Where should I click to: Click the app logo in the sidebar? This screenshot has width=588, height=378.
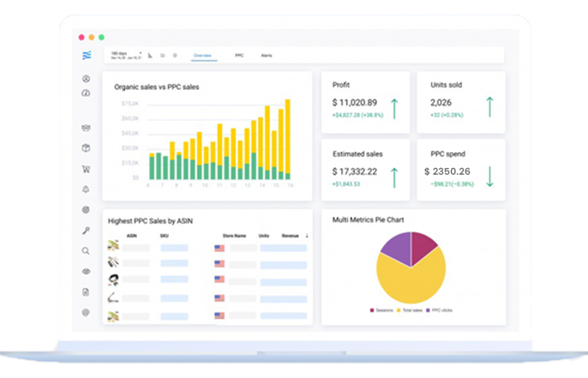point(86,56)
